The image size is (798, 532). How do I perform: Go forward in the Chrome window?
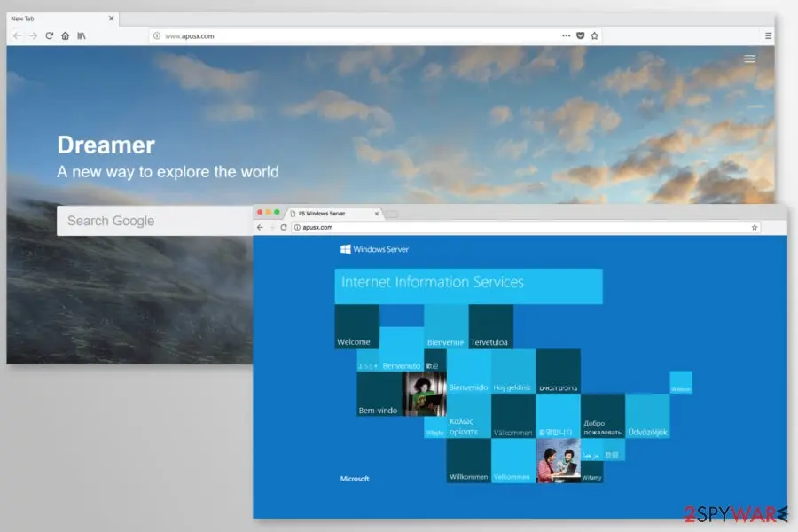coord(272,228)
